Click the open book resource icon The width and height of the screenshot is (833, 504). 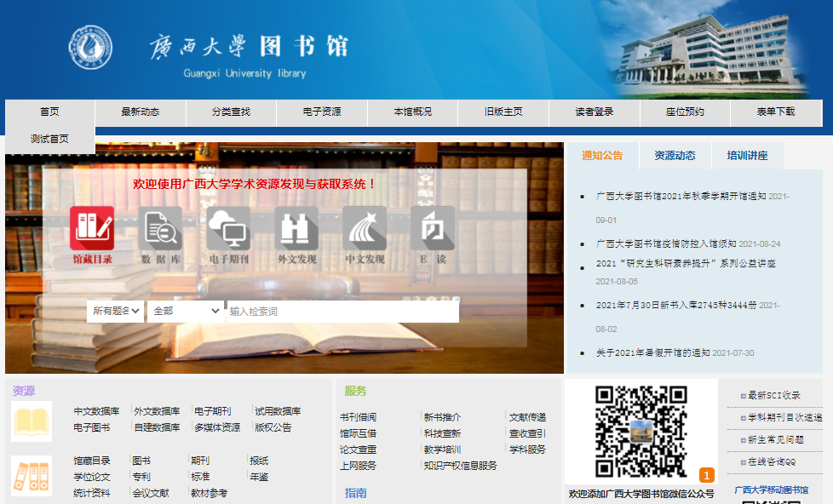click(32, 421)
